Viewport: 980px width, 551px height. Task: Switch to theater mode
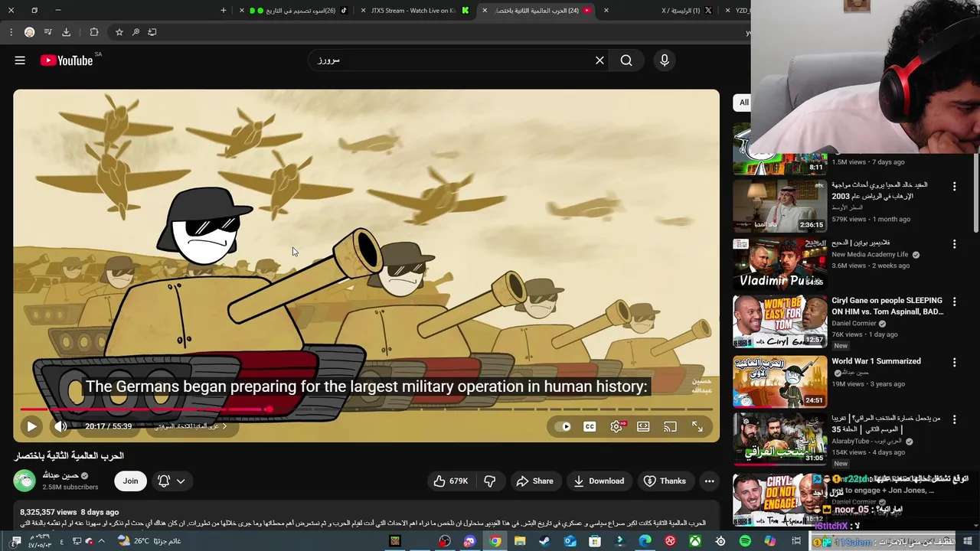pyautogui.click(x=643, y=426)
